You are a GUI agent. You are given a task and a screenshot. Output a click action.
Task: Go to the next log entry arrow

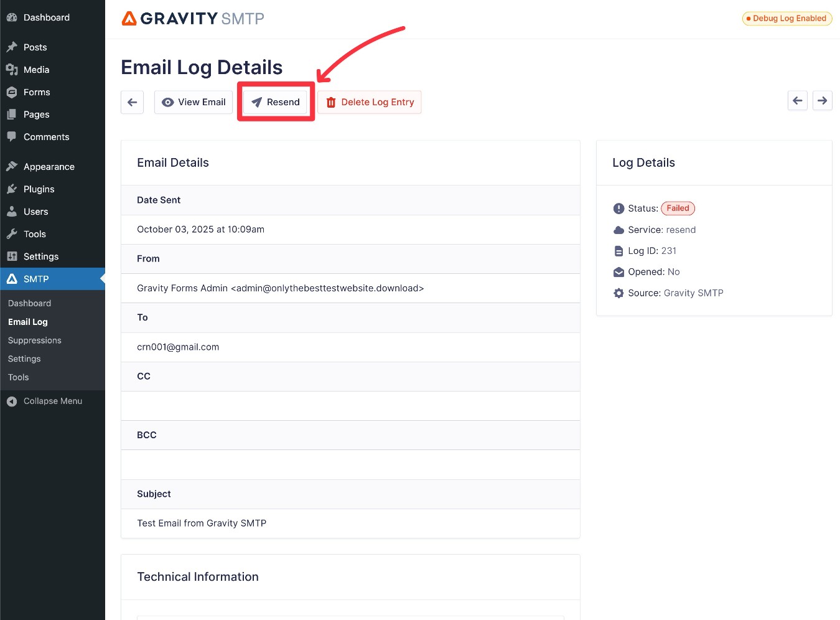(822, 100)
